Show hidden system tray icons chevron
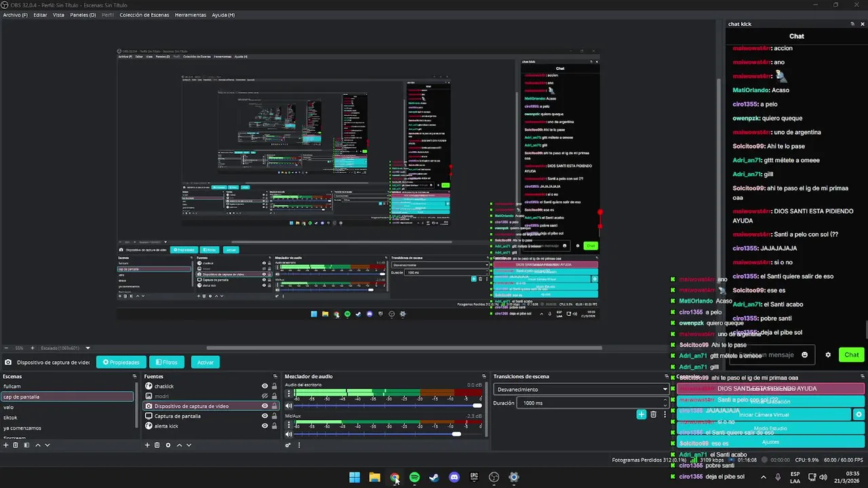The height and width of the screenshot is (488, 868). [764, 477]
